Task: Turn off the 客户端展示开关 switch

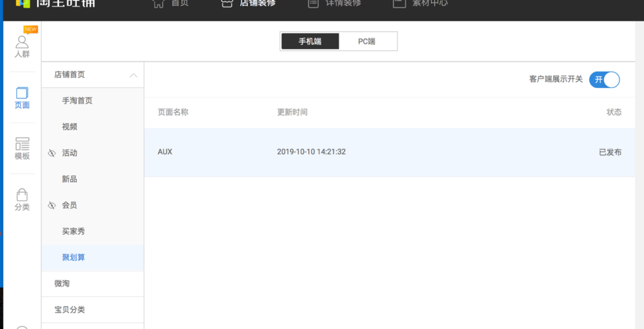Action: tap(604, 80)
